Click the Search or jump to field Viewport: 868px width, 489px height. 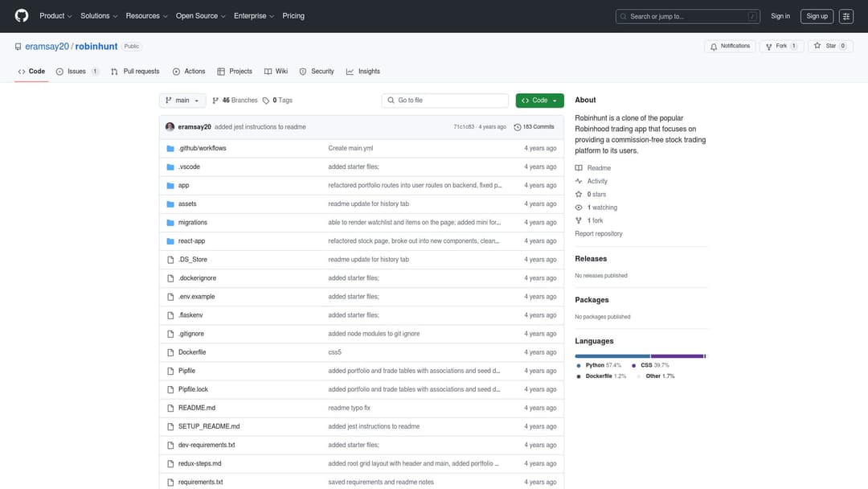pyautogui.click(x=687, y=17)
